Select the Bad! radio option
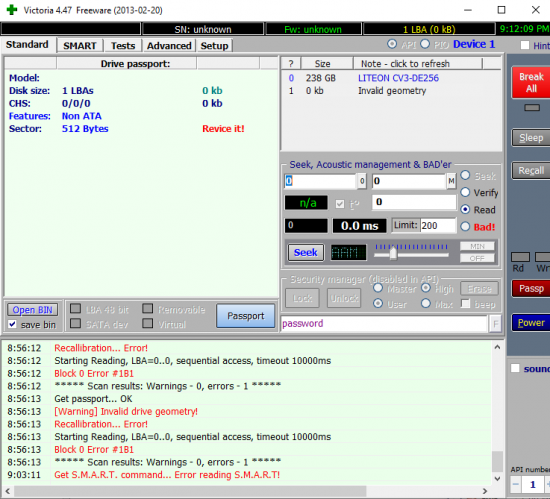Image resolution: width=550 pixels, height=499 pixels. (x=465, y=227)
